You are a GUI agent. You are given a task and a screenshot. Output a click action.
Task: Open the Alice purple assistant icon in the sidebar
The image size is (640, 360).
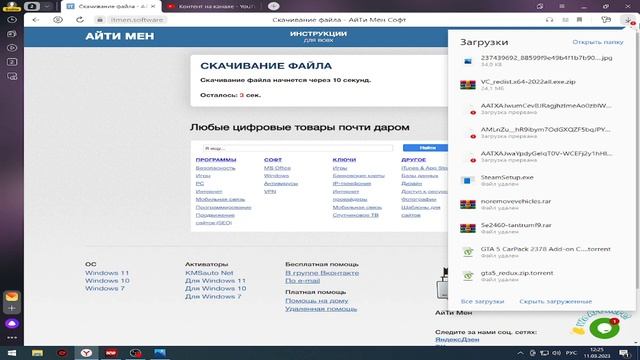(x=12, y=323)
